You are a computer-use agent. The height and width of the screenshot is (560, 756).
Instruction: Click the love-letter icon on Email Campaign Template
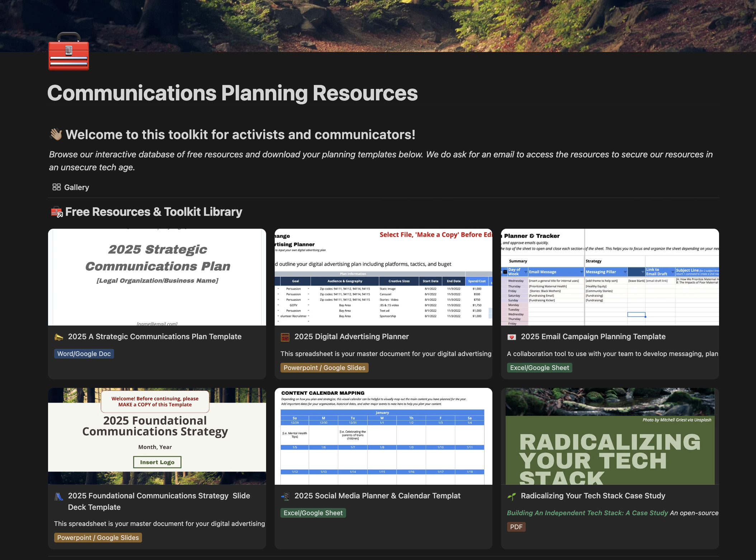(512, 337)
